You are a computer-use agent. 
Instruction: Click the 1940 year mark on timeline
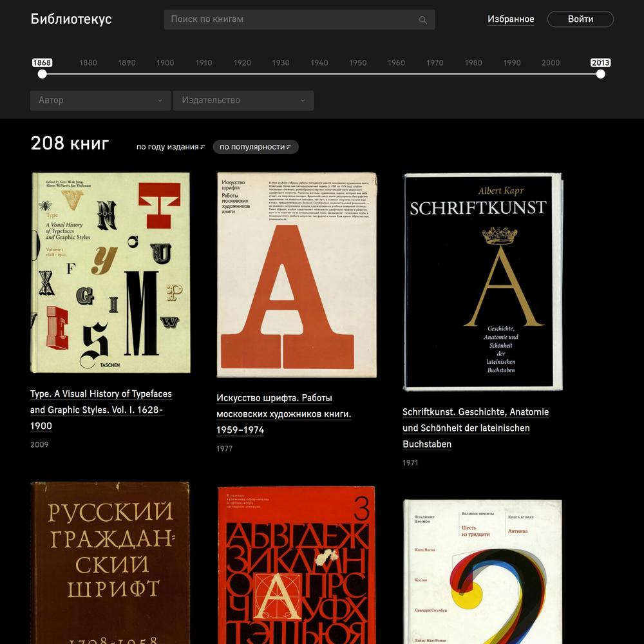[319, 63]
